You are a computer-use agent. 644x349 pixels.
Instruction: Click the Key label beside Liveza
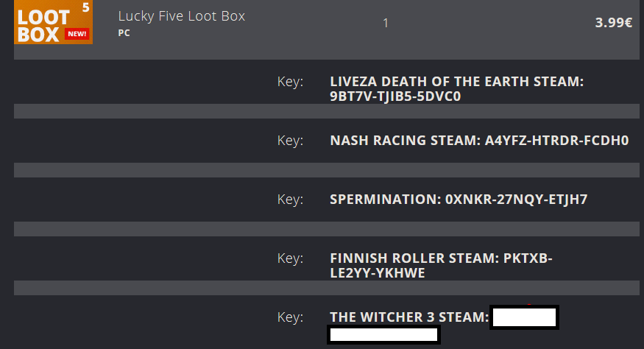[290, 82]
